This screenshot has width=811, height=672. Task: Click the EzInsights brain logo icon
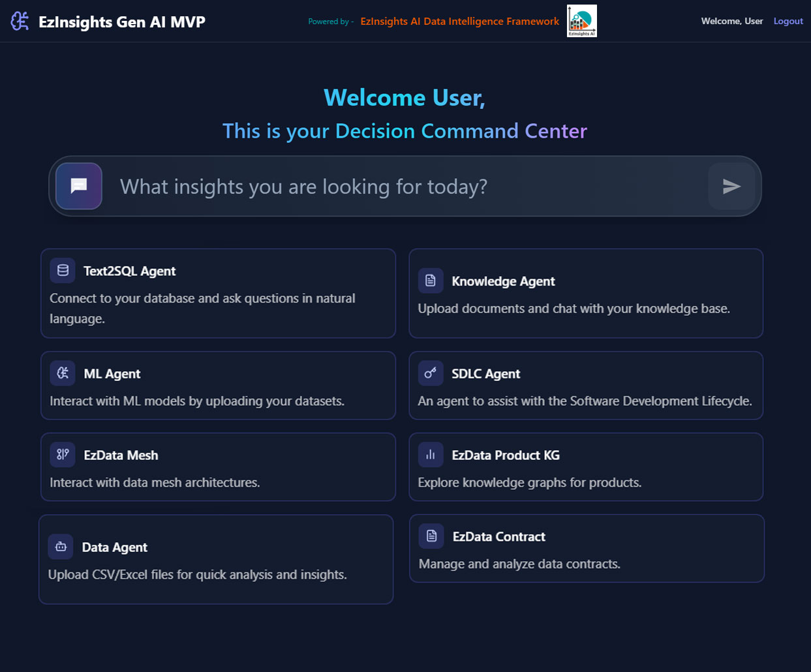pos(20,22)
